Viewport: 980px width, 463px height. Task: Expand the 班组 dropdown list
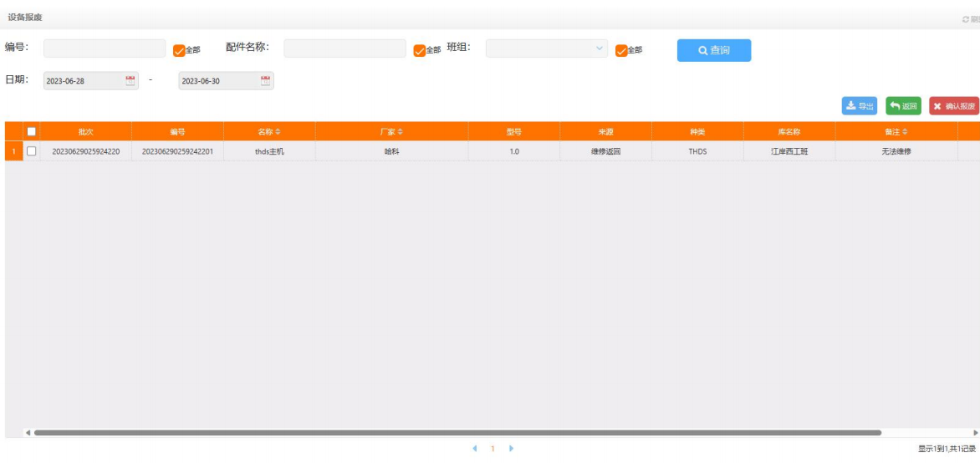(x=600, y=48)
